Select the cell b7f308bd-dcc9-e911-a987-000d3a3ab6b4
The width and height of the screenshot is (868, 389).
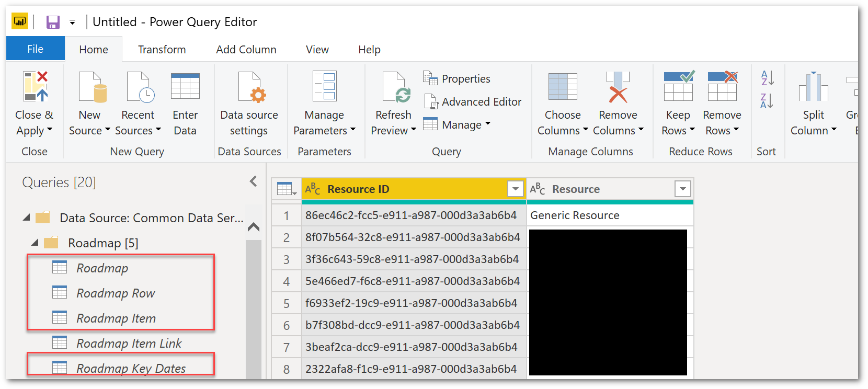[414, 325]
